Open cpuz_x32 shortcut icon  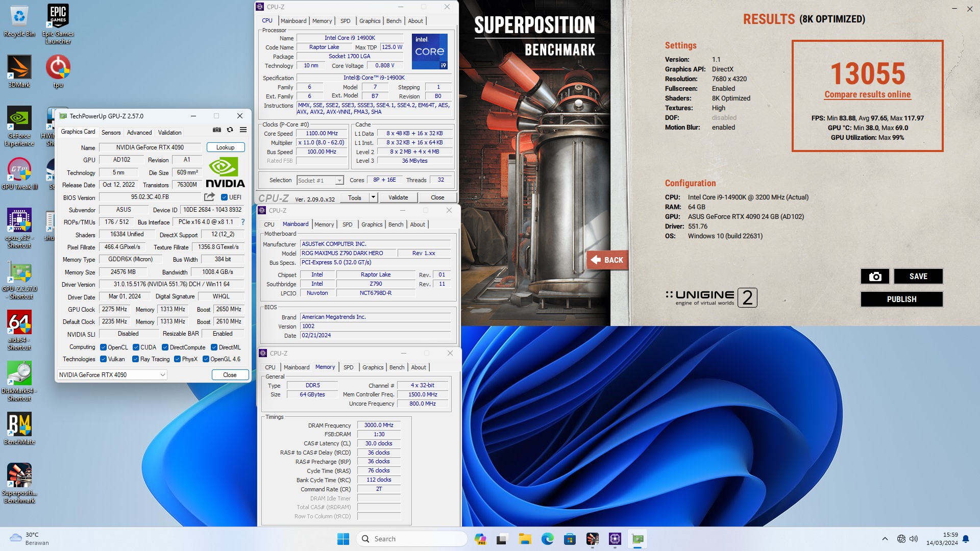tap(19, 228)
